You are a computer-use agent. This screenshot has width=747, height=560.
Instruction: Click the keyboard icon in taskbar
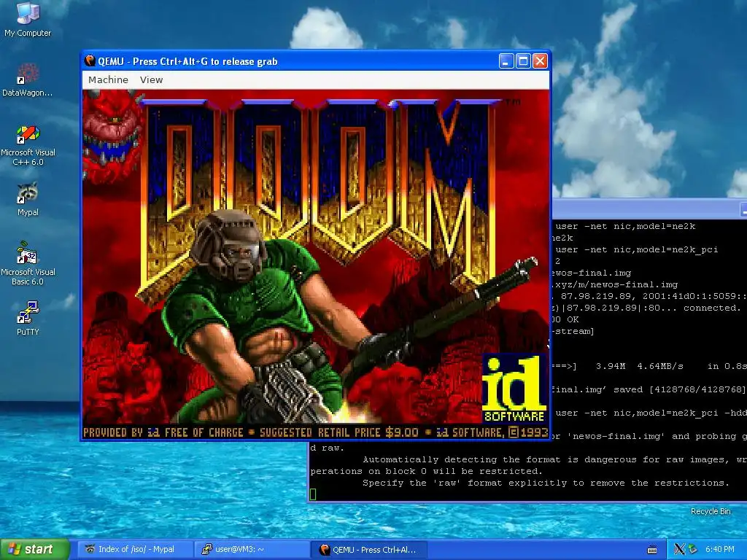click(x=652, y=550)
